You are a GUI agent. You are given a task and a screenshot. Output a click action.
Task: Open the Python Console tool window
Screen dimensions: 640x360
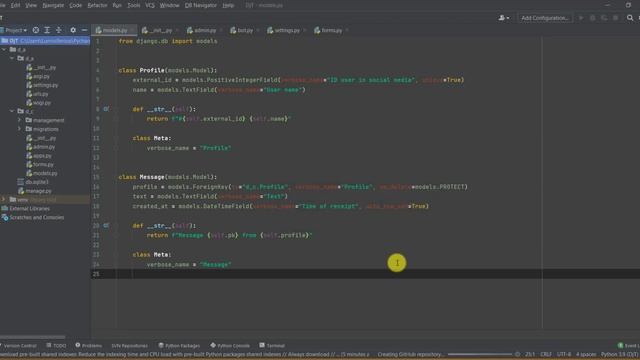(230, 346)
